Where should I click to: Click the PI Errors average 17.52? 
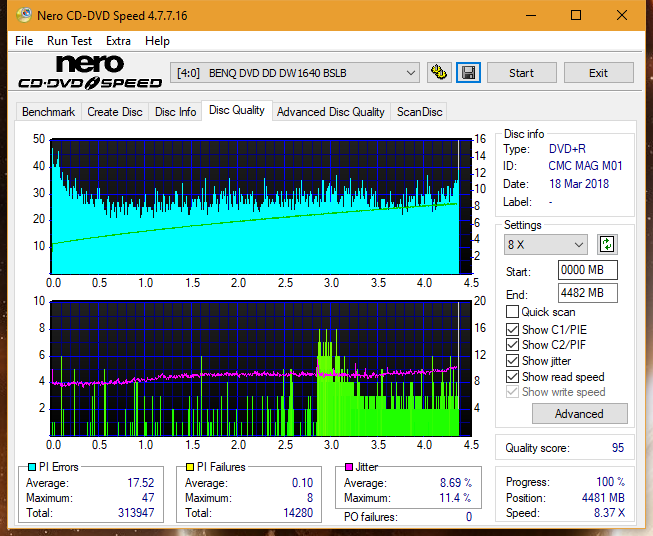(141, 483)
